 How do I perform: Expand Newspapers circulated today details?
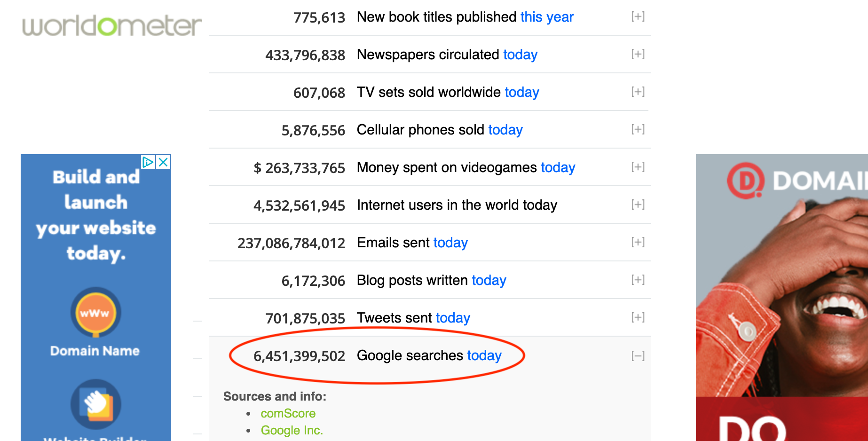pyautogui.click(x=638, y=54)
